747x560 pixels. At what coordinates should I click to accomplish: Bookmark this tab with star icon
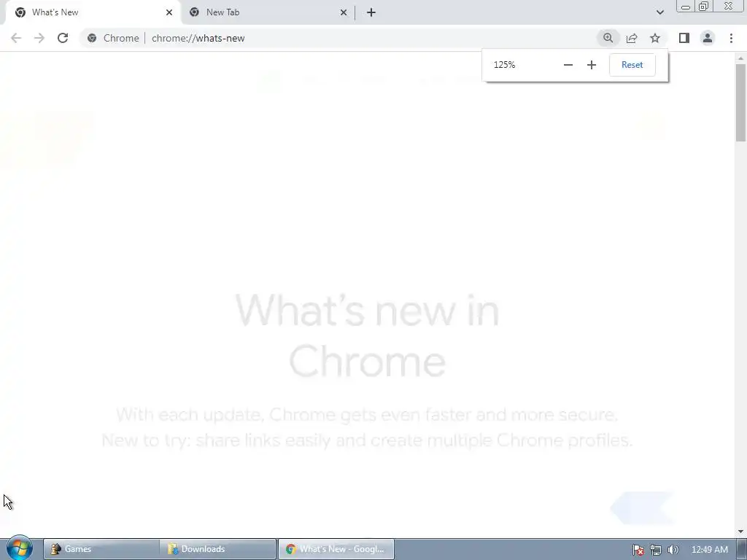655,38
